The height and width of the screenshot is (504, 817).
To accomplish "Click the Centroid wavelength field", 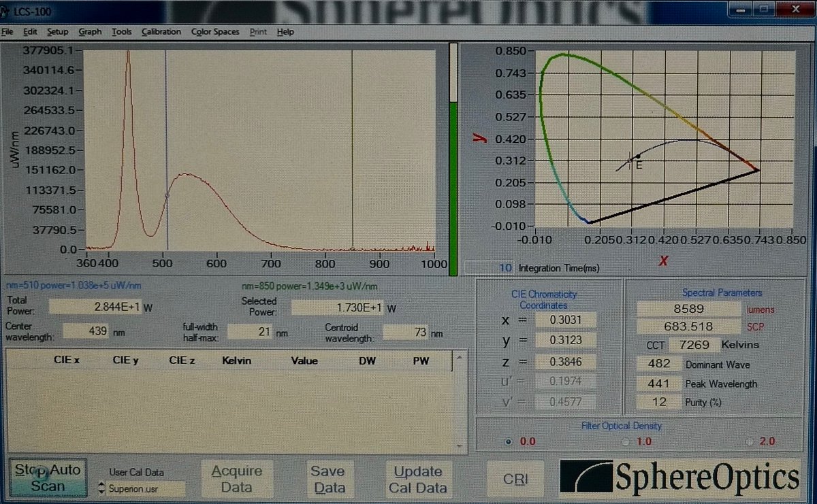I will (x=406, y=333).
